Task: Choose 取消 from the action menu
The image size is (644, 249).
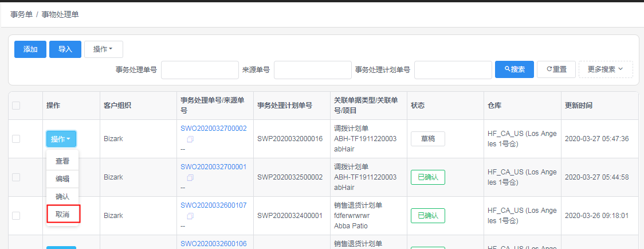Action: [x=62, y=214]
